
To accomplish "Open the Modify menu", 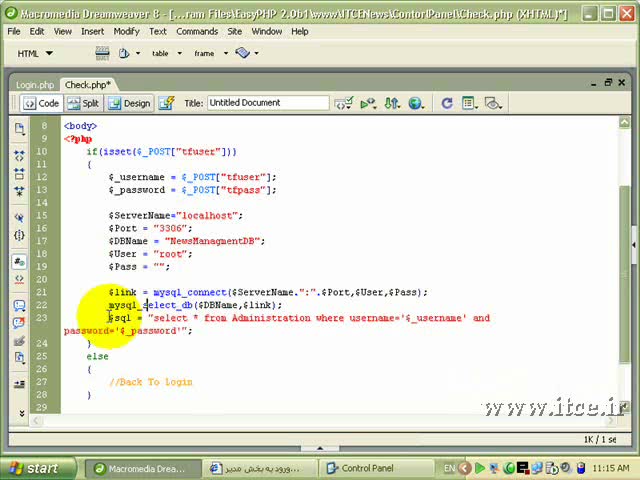I will point(127,31).
